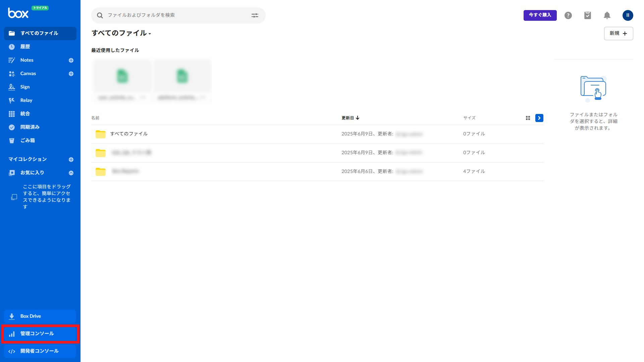The height and width of the screenshot is (362, 644).
Task: Add a new note via Notes plus
Action: 71,60
